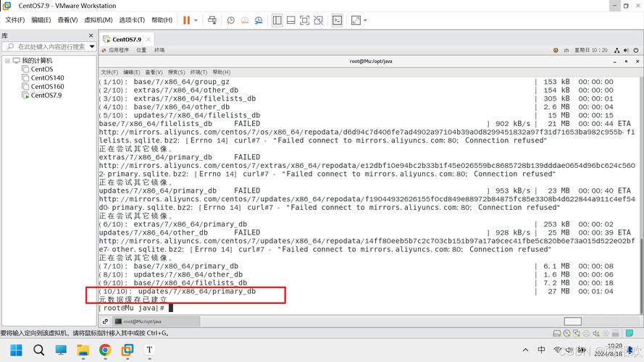Show hidden system tray icons
Screen dimensions: 644x362
click(525, 350)
